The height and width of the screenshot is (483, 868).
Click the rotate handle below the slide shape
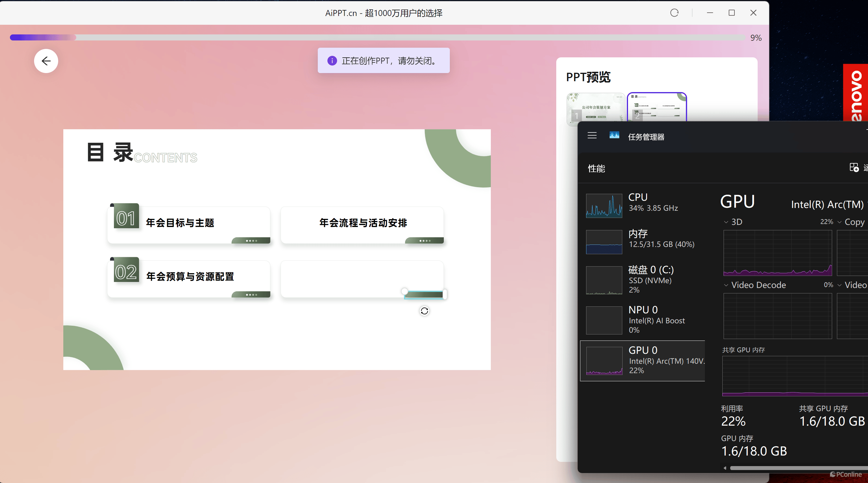[424, 311]
